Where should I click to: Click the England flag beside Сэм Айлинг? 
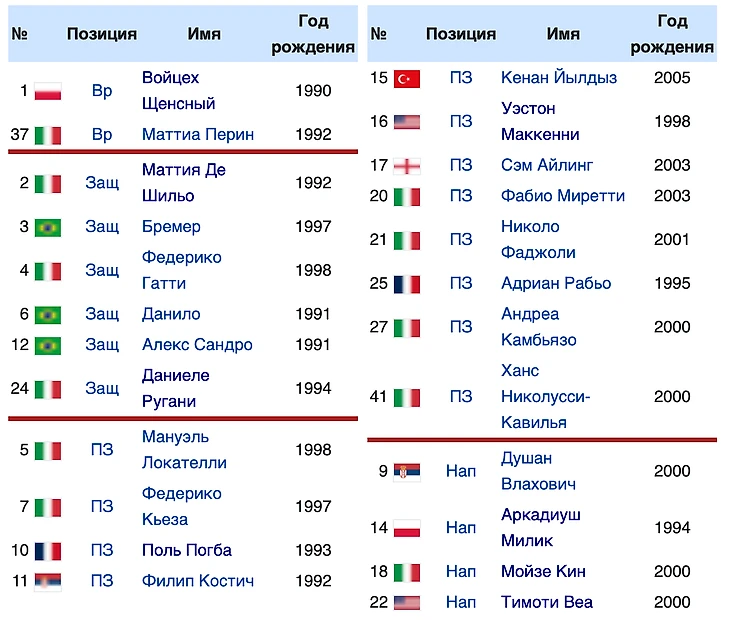click(x=407, y=165)
